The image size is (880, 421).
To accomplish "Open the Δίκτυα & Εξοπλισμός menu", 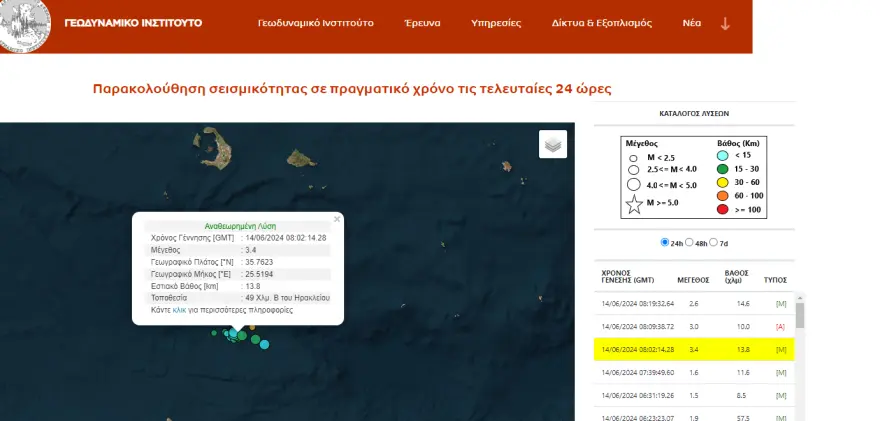I will [601, 22].
